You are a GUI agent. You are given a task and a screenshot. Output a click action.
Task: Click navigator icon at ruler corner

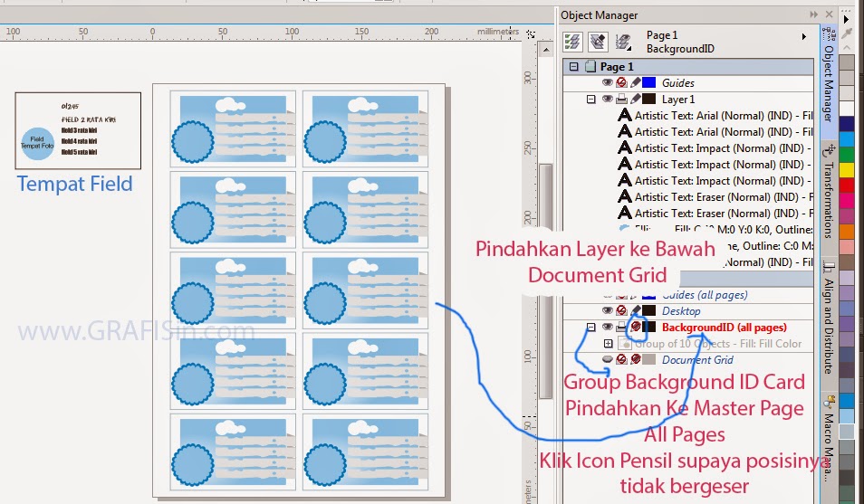tap(531, 33)
